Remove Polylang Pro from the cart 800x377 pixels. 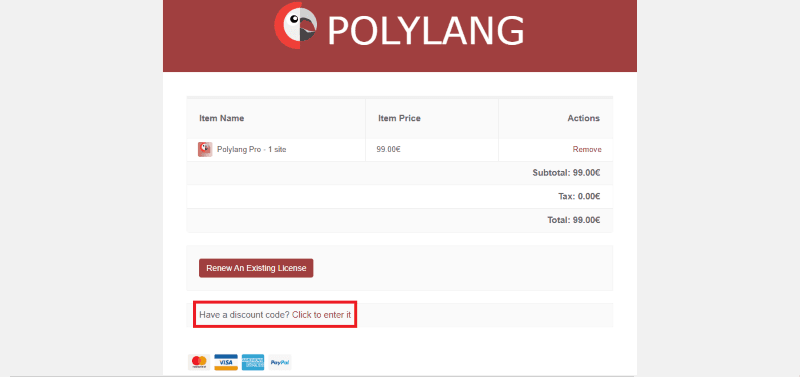coord(587,149)
